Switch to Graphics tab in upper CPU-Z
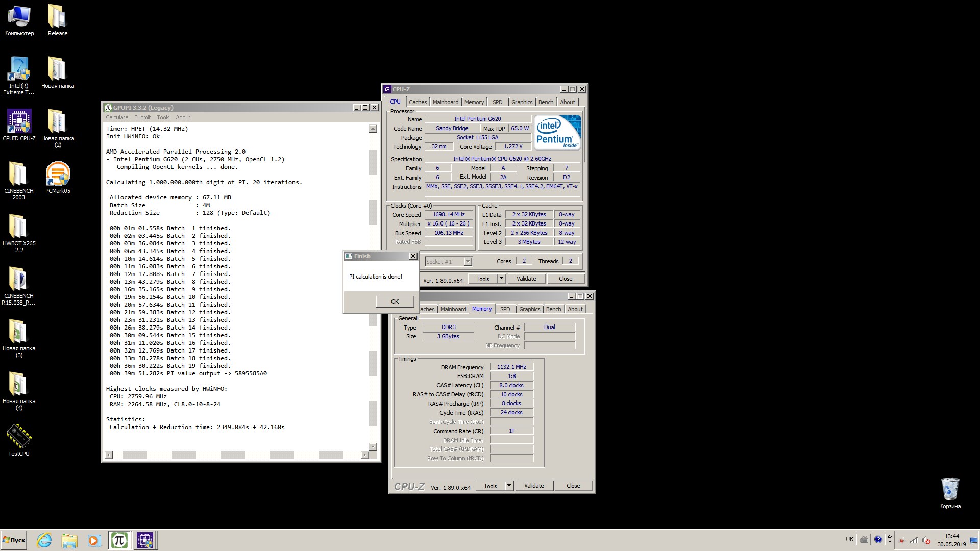980x551 pixels. tap(522, 102)
